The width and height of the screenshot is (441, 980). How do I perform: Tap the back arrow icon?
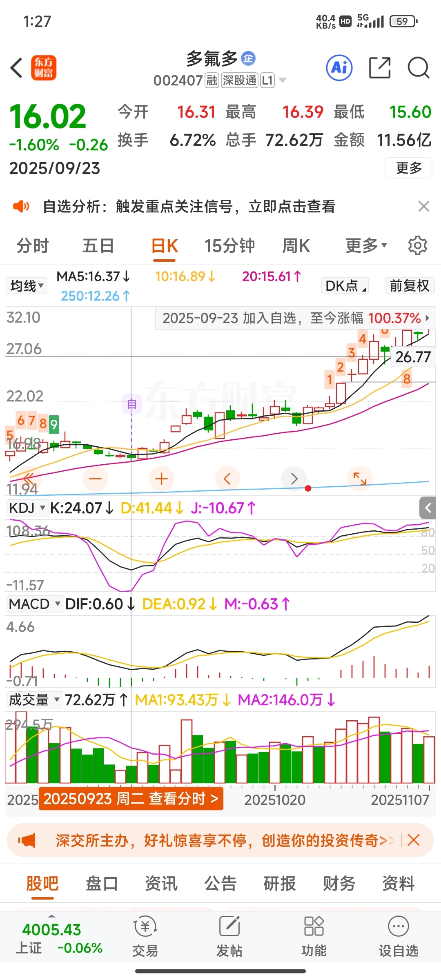pyautogui.click(x=16, y=68)
